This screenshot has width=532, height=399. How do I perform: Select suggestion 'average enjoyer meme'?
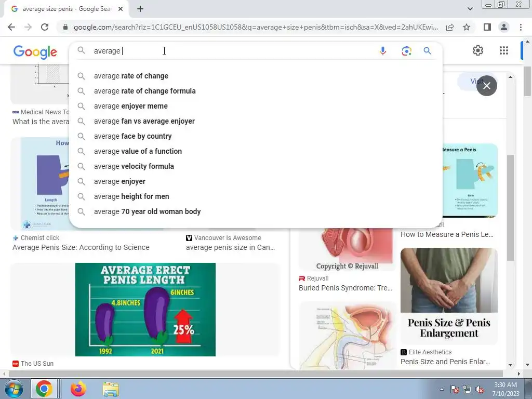coord(256,106)
